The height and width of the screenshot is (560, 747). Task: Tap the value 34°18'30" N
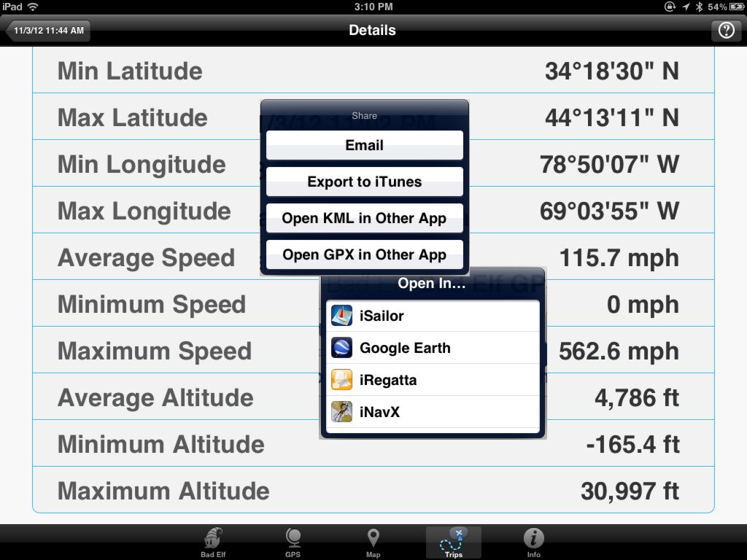(612, 71)
